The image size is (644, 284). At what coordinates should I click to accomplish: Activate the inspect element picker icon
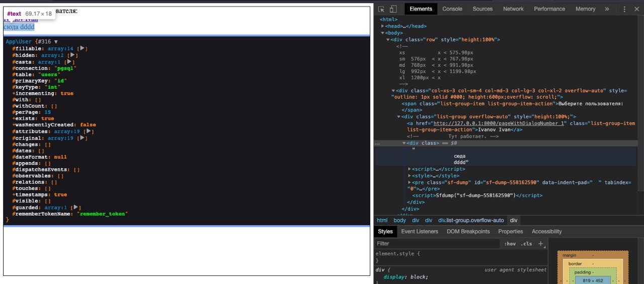(x=381, y=9)
